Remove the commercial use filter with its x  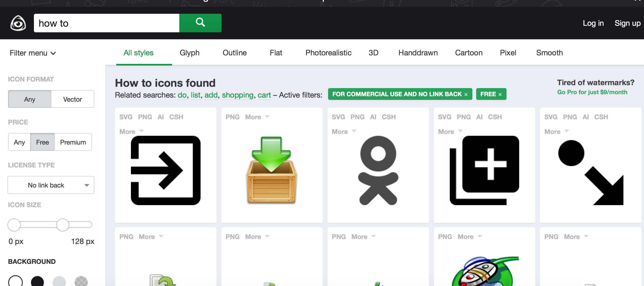click(466, 94)
